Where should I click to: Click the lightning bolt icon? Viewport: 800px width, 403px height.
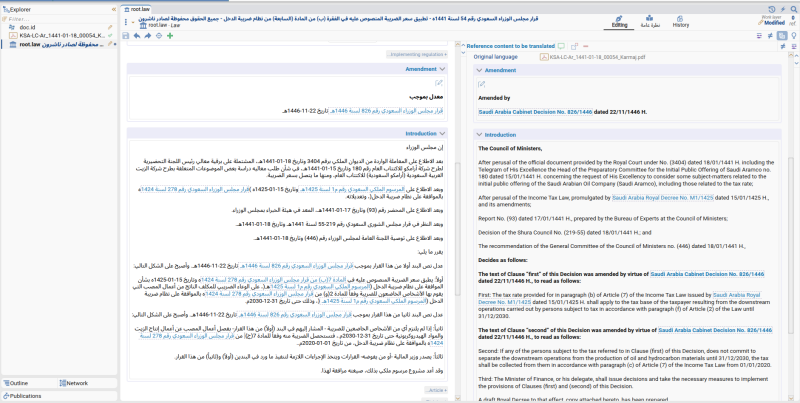(783, 10)
